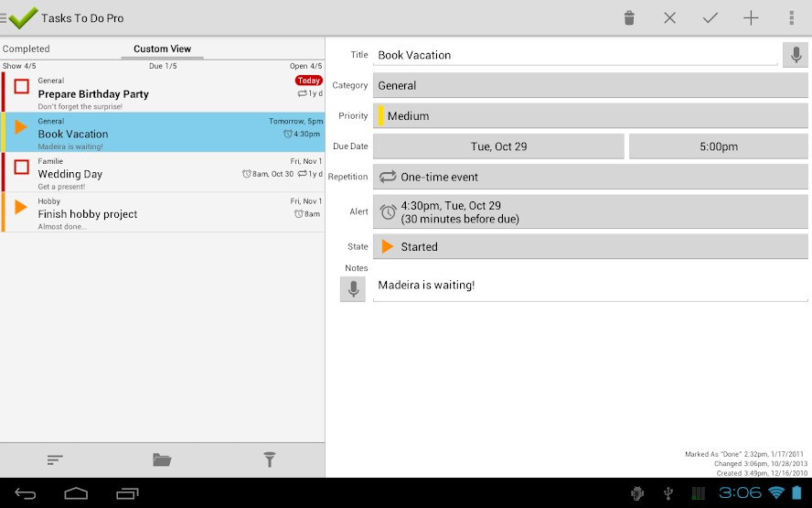
Task: Open category folder icon in bottom bar
Action: [x=162, y=459]
